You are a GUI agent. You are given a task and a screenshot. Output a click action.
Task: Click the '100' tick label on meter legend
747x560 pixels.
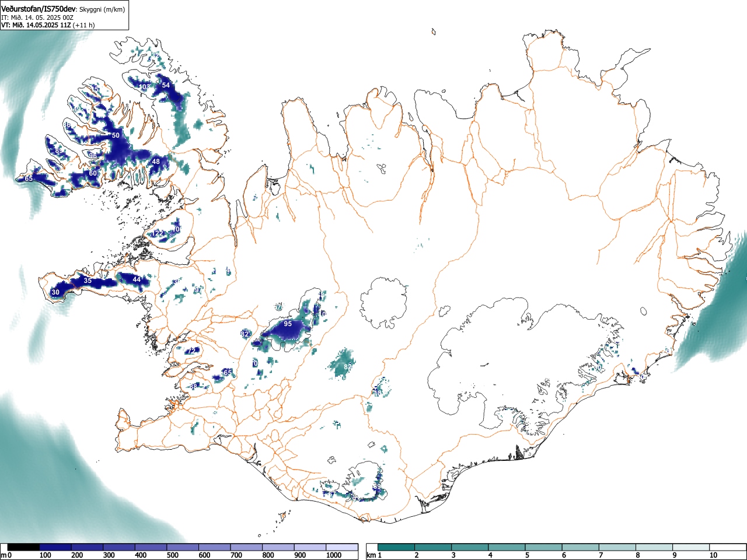[x=45, y=555]
